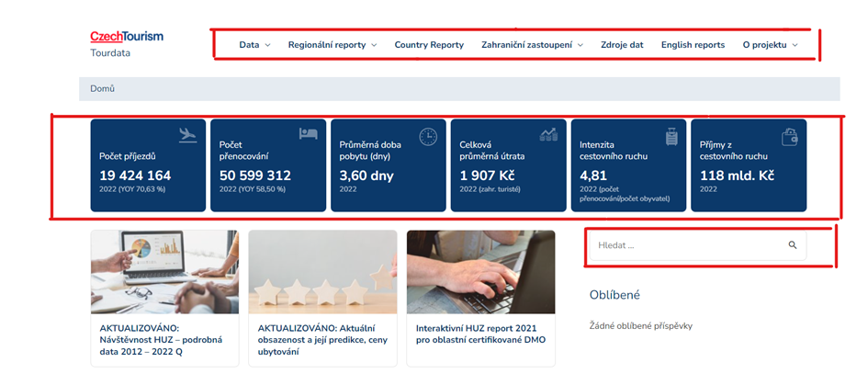Viewport: 868px width, 385px height.
Task: Open Interaktivní HUZ report 2021 article
Action: 480,333
